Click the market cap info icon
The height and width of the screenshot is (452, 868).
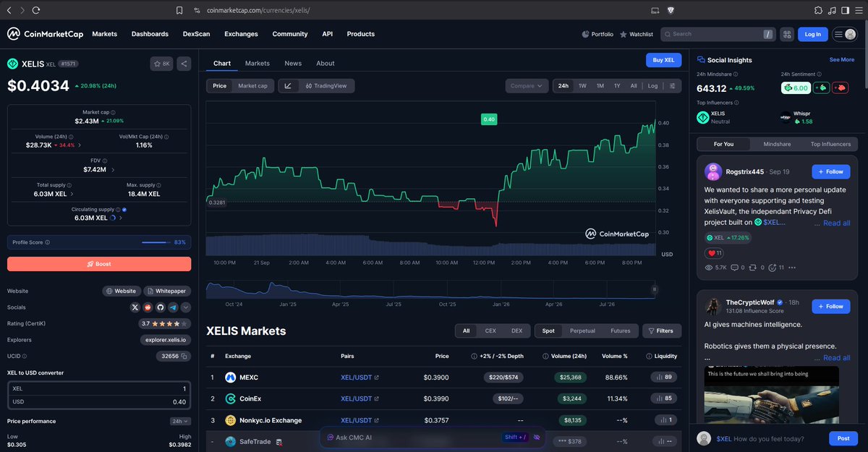pos(113,112)
